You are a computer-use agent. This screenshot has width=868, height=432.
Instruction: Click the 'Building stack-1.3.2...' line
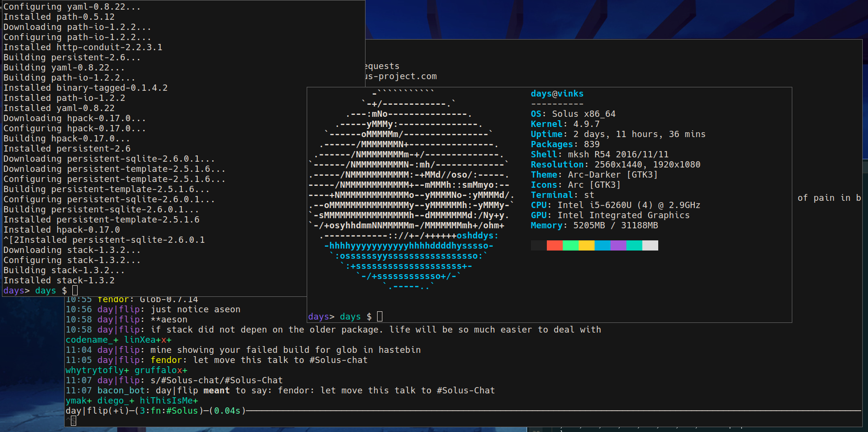(64, 270)
